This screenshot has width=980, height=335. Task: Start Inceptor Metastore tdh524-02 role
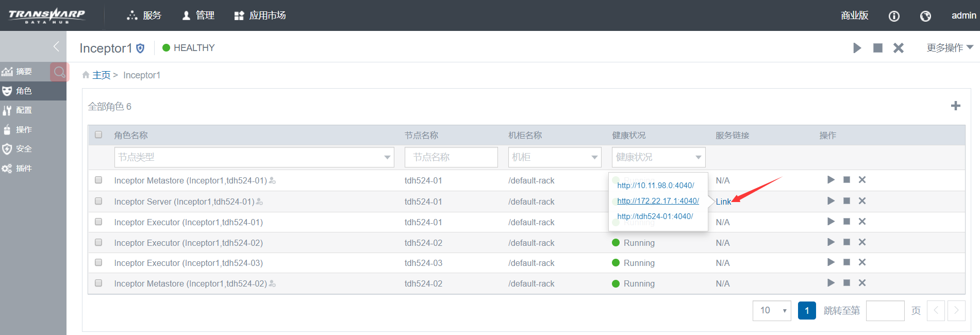pos(830,283)
